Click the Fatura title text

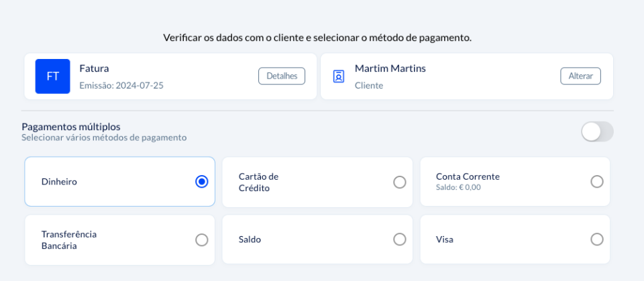(x=94, y=68)
